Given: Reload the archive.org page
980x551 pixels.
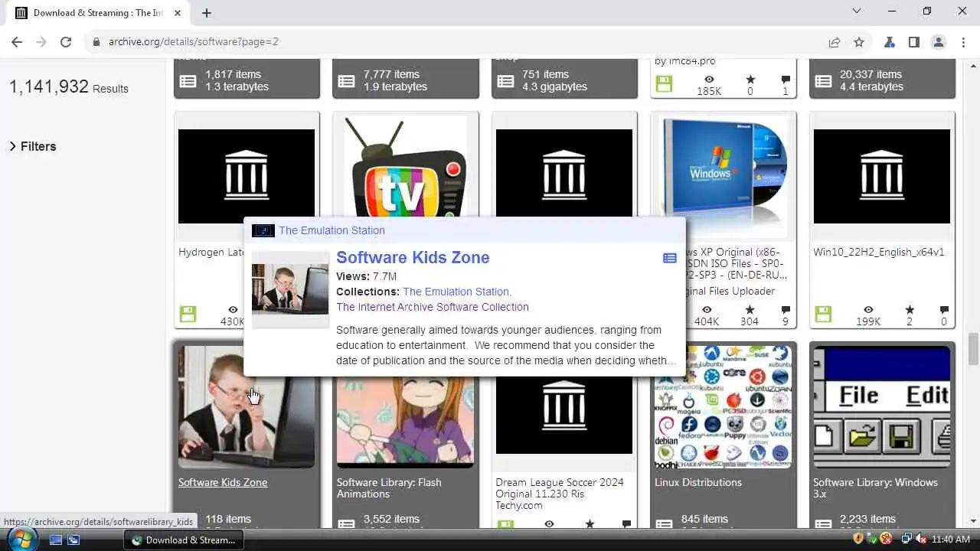Looking at the screenshot, I should coord(66,42).
